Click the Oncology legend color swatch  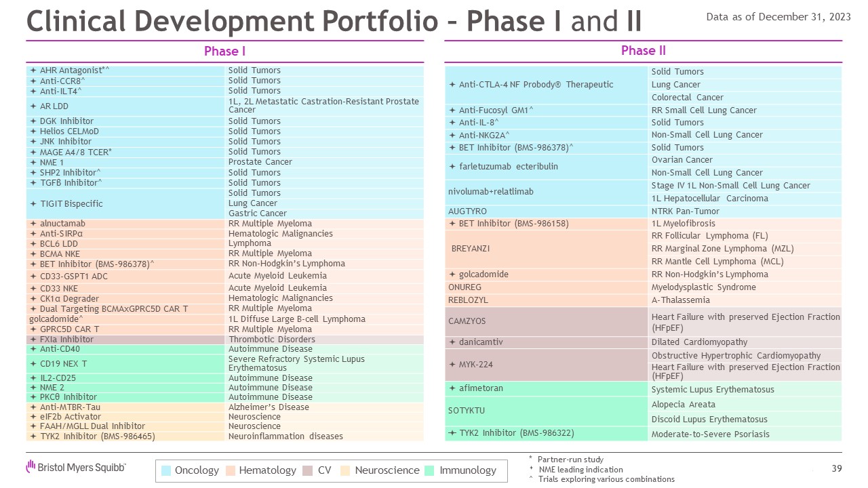pos(166,470)
